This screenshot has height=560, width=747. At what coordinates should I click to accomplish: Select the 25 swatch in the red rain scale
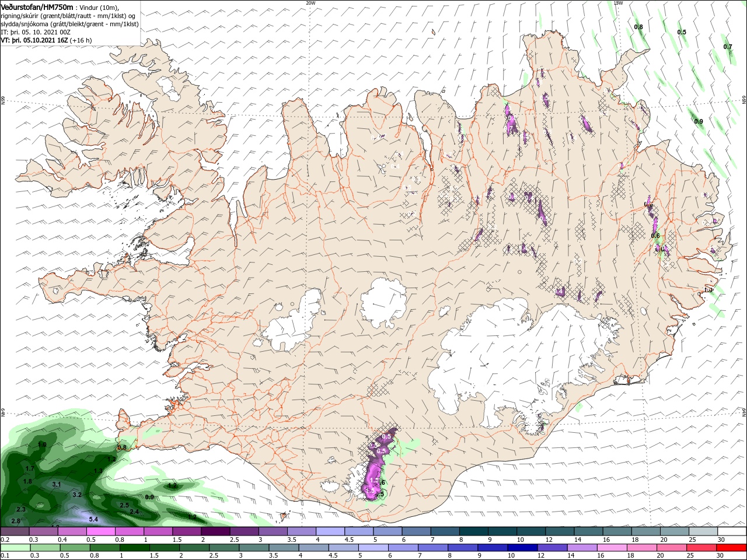click(x=701, y=548)
